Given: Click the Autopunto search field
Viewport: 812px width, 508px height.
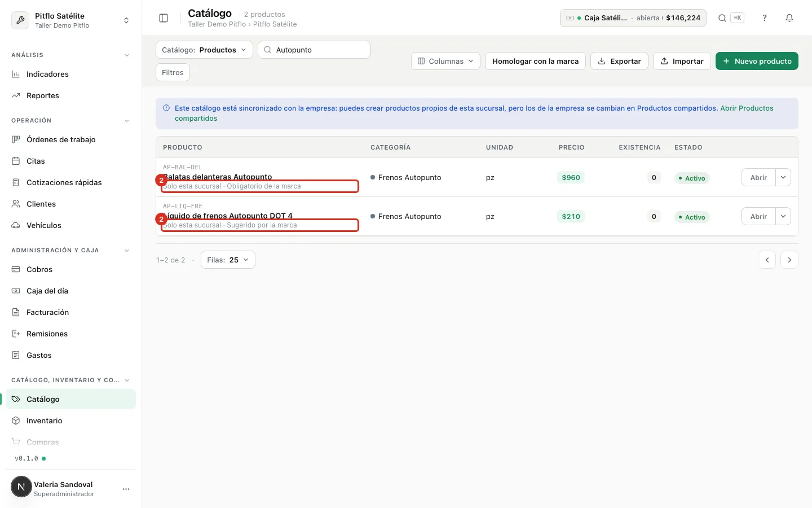Looking at the screenshot, I should point(314,50).
